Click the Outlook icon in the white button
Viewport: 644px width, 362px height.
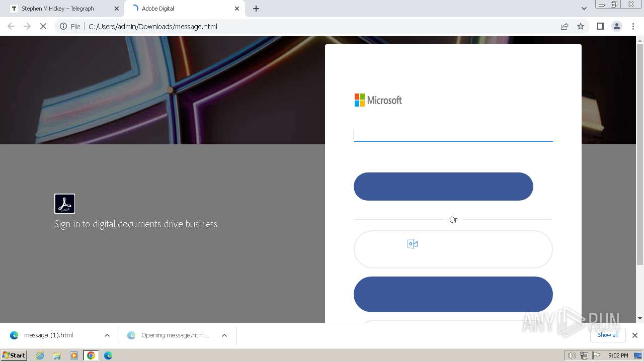click(413, 244)
